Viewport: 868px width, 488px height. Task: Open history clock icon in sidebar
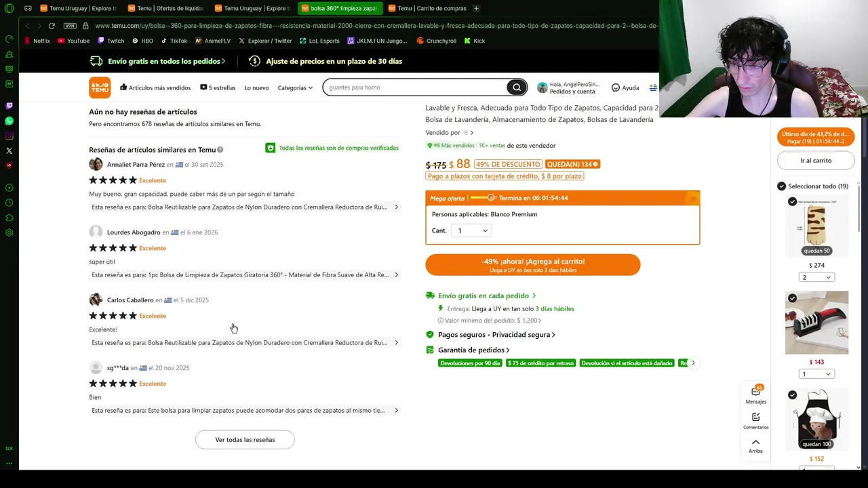[9, 203]
